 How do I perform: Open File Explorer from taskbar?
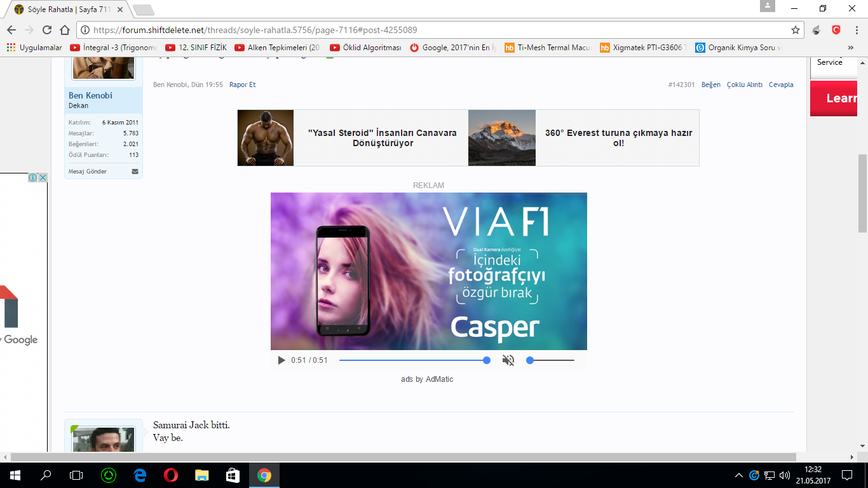(x=201, y=475)
